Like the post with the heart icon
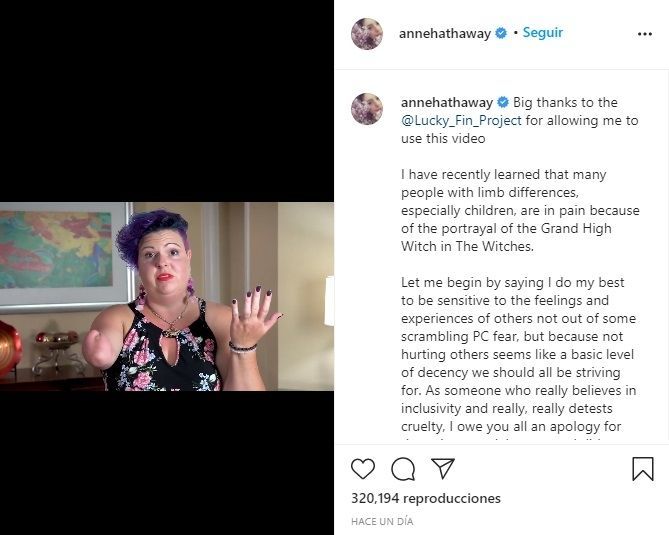The width and height of the screenshot is (669, 535). pos(363,469)
